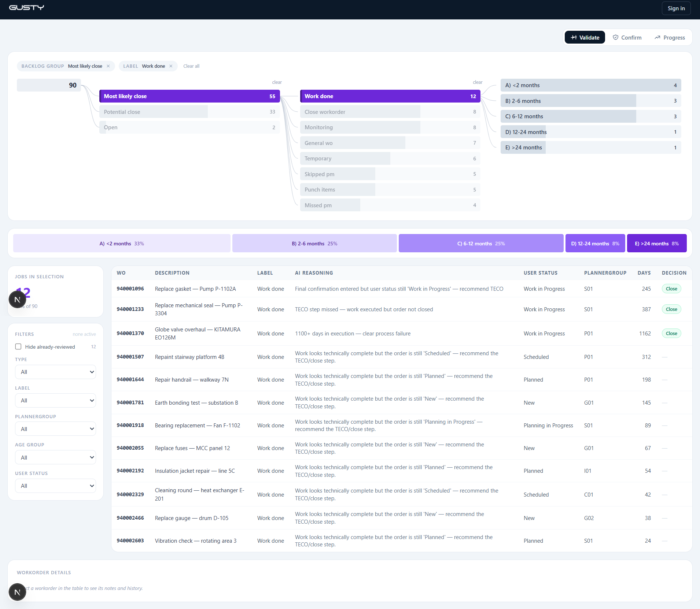
Task: Click Close decision for WO 940001370
Action: 671,334
